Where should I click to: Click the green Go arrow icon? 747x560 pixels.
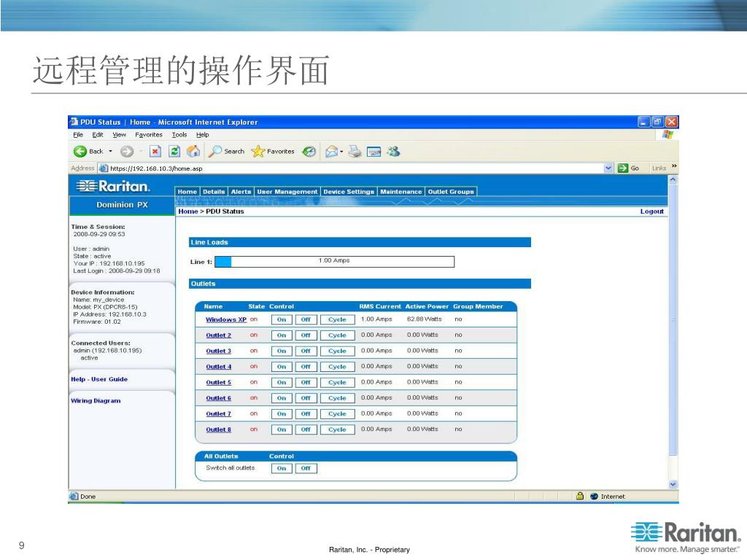[623, 168]
